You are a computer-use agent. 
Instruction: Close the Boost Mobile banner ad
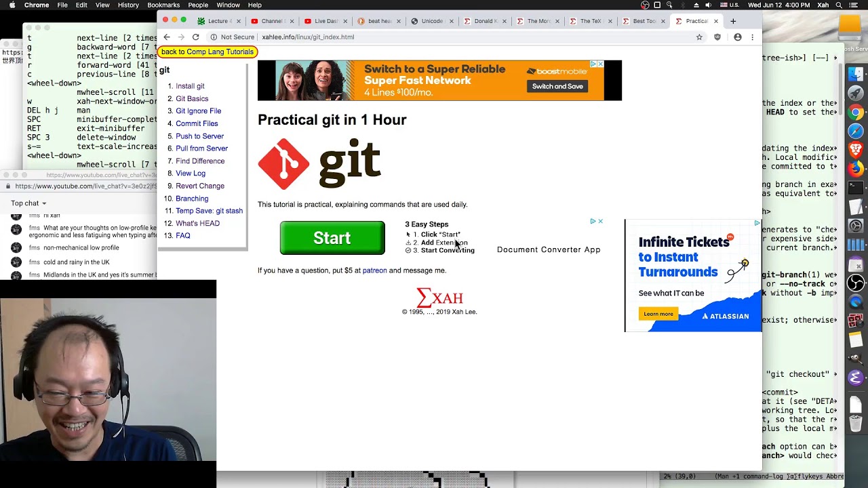coord(600,64)
